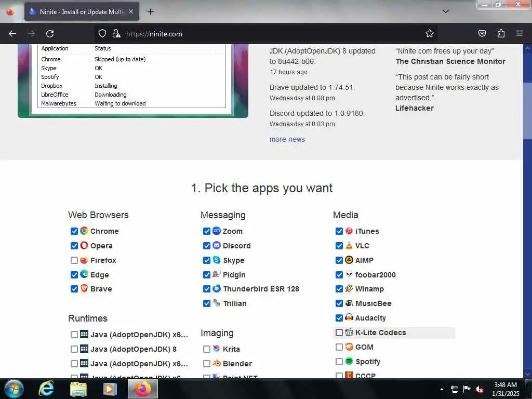Click the Edge browser icon
The image size is (532, 399).
84,274
